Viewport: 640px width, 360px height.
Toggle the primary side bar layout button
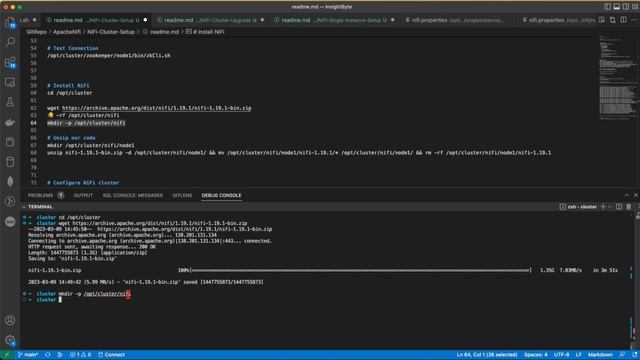click(607, 7)
